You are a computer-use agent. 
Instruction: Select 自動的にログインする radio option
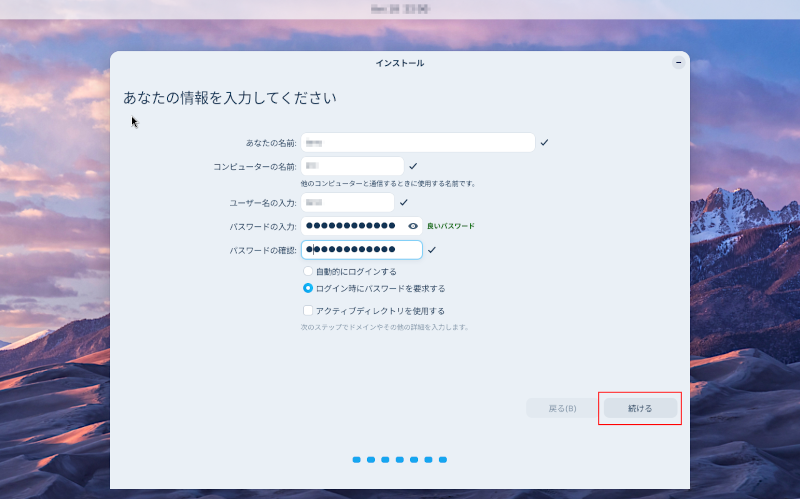click(x=308, y=271)
